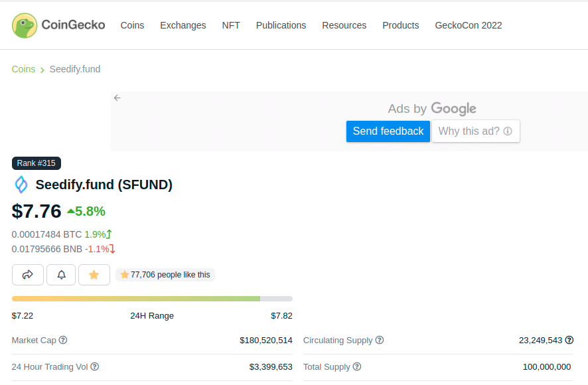Screen dimensions: 588x385
Task: Click the $7.82 range high value
Action: click(281, 315)
